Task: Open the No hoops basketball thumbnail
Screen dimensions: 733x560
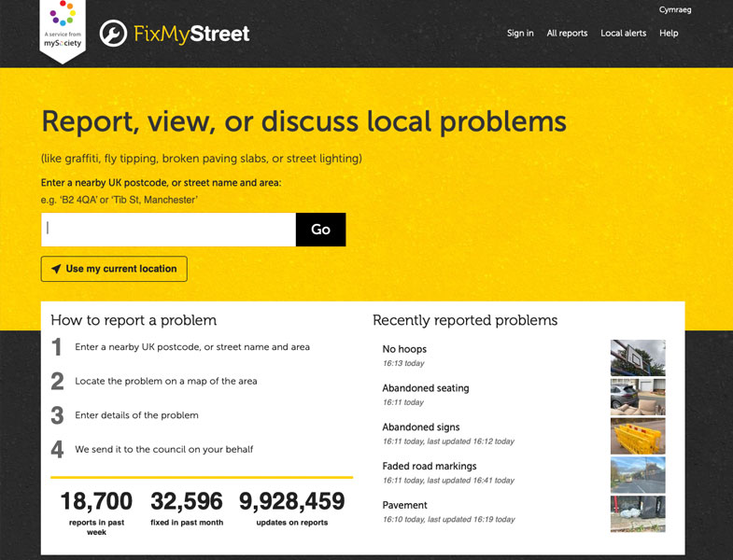Action: pyautogui.click(x=638, y=357)
